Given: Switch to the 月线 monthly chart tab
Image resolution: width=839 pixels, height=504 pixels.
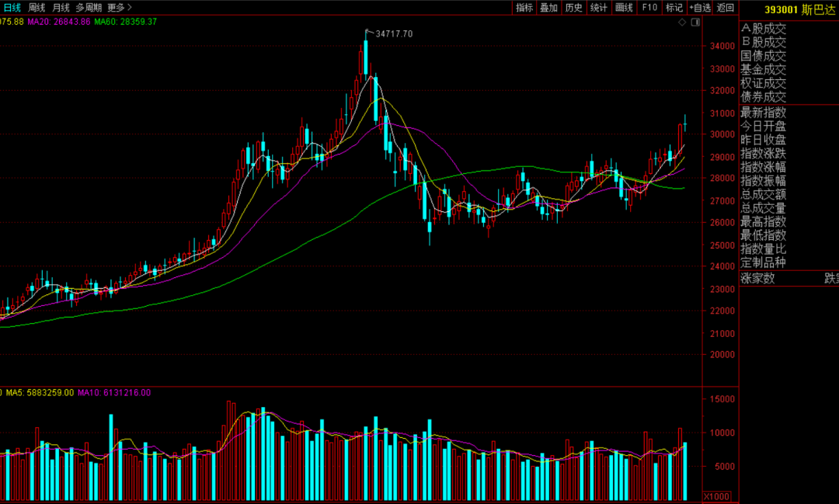Looking at the screenshot, I should [61, 8].
